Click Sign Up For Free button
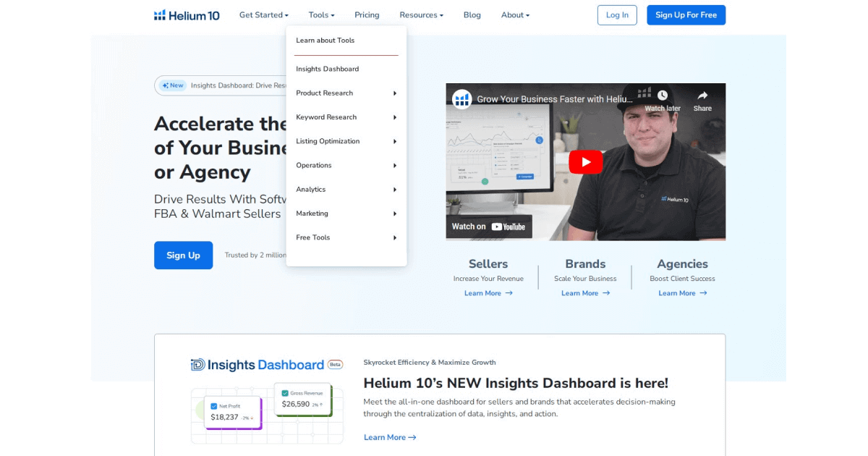Viewport: 868px width, 456px height. (x=686, y=15)
